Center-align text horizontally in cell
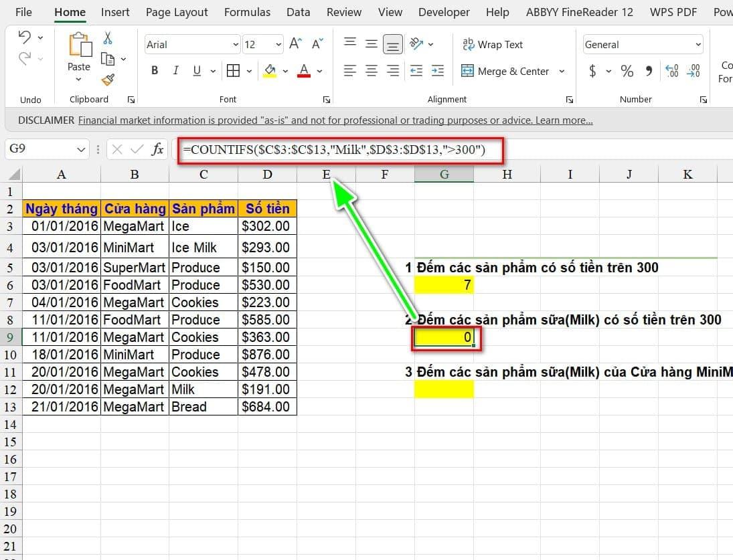Viewport: 733px width, 560px height. point(372,71)
